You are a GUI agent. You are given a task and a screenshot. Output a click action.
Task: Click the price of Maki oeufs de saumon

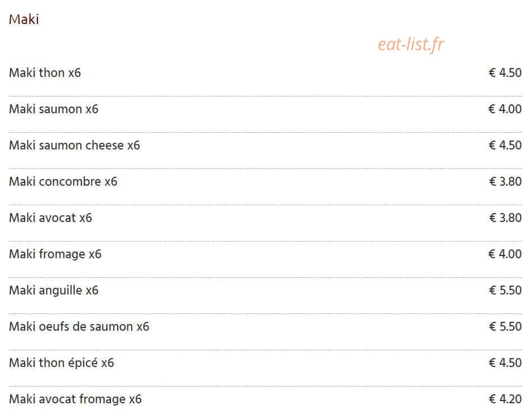click(x=505, y=326)
